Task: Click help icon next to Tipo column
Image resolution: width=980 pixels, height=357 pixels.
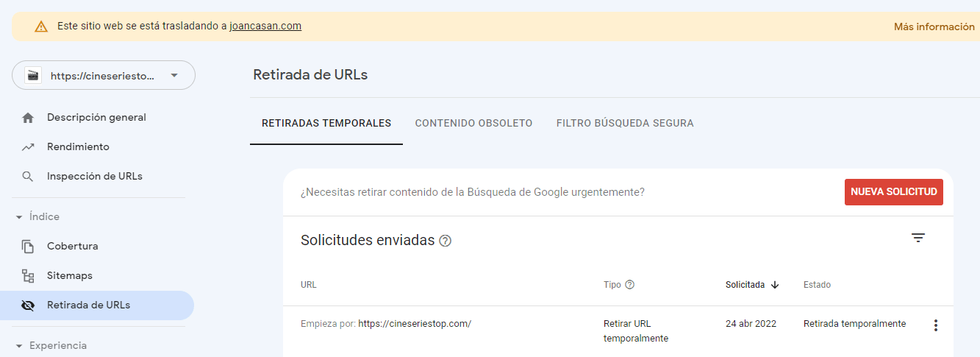Action: [629, 285]
